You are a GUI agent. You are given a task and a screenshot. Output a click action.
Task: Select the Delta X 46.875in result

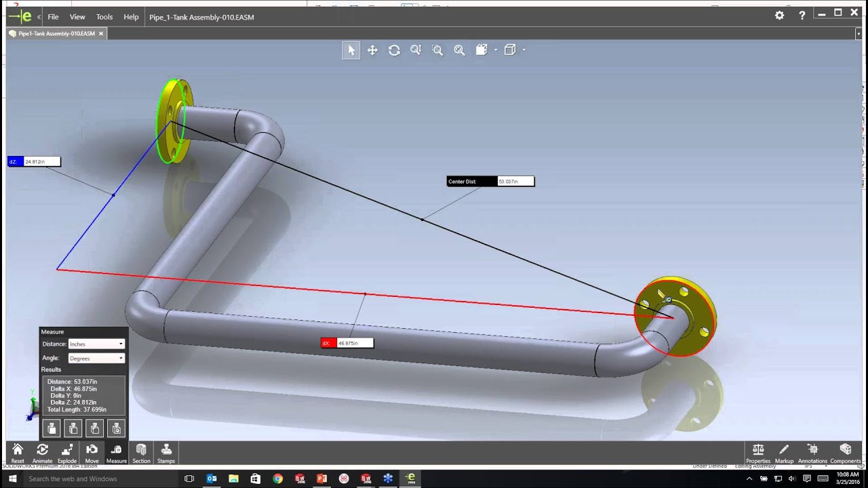point(73,389)
